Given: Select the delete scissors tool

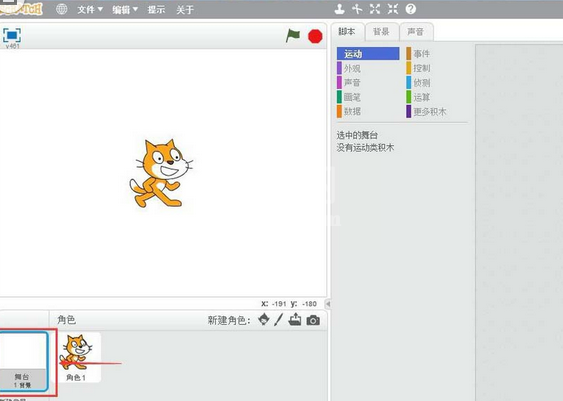Looking at the screenshot, I should pos(357,9).
